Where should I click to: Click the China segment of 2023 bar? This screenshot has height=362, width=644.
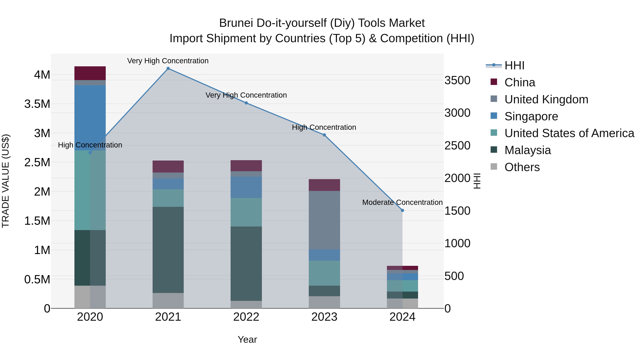pyautogui.click(x=324, y=185)
